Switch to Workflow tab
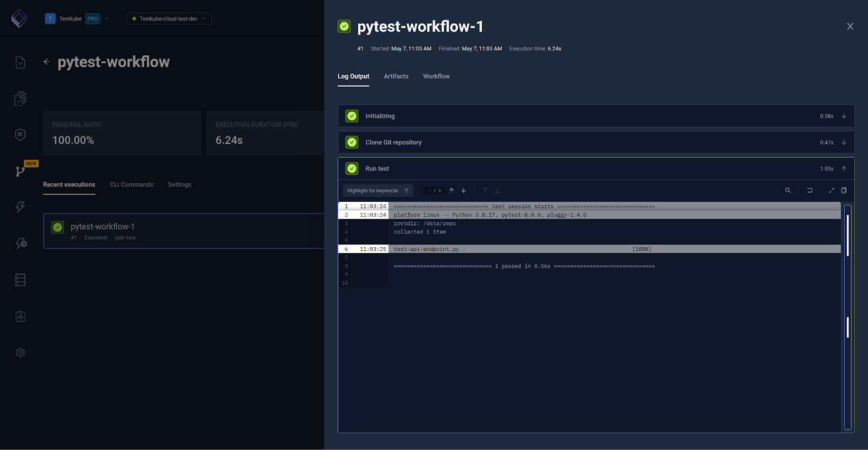The width and height of the screenshot is (868, 450). 436,76
